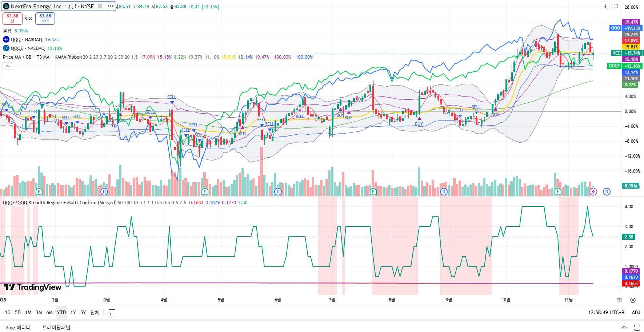
Task: Set range to 1D
Action: point(8,312)
